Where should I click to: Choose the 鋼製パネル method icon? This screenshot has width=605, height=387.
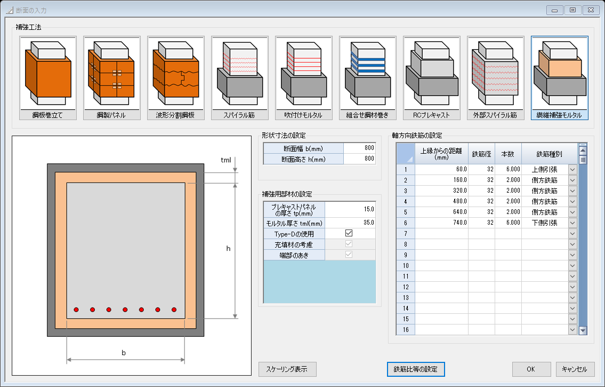click(x=112, y=78)
